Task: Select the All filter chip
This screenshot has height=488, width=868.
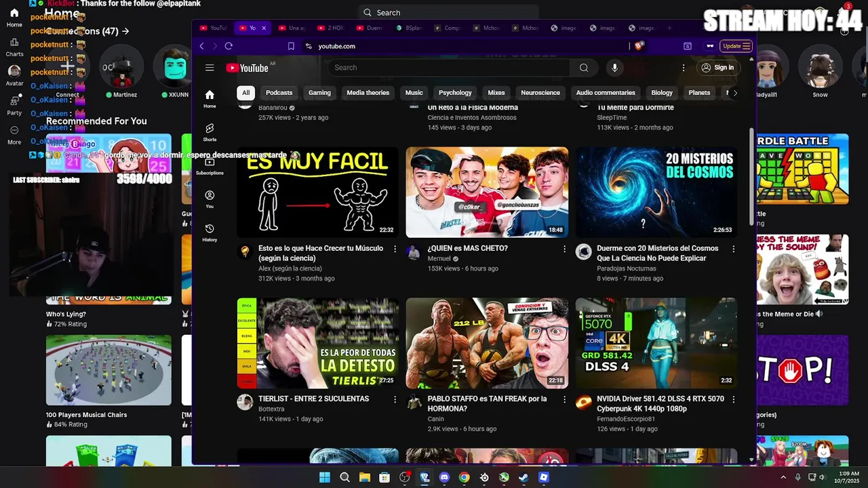Action: point(245,93)
